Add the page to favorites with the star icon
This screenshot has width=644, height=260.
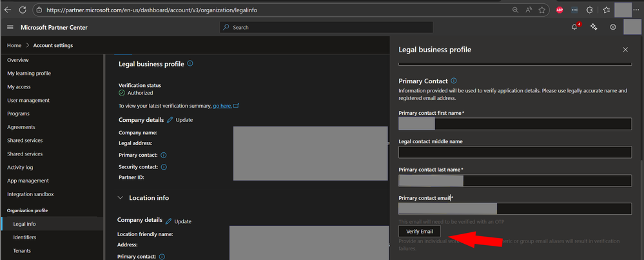click(542, 10)
